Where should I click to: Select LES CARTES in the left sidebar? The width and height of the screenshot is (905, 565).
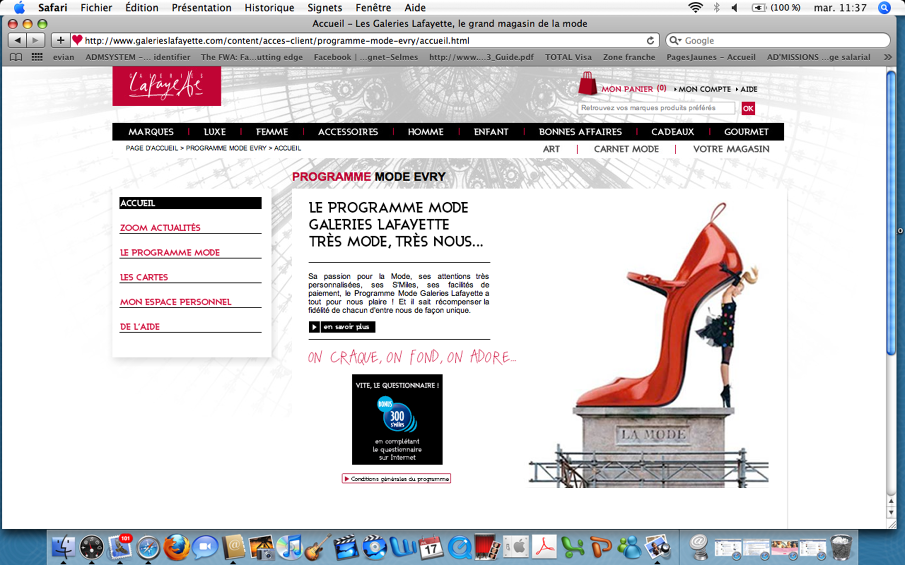(144, 277)
